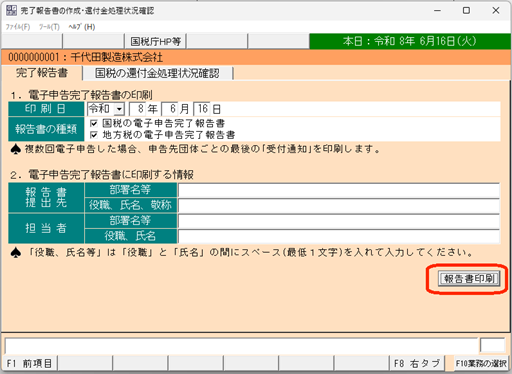
Task: Click the 国税庁HP等 toolbar button
Action: click(x=155, y=41)
